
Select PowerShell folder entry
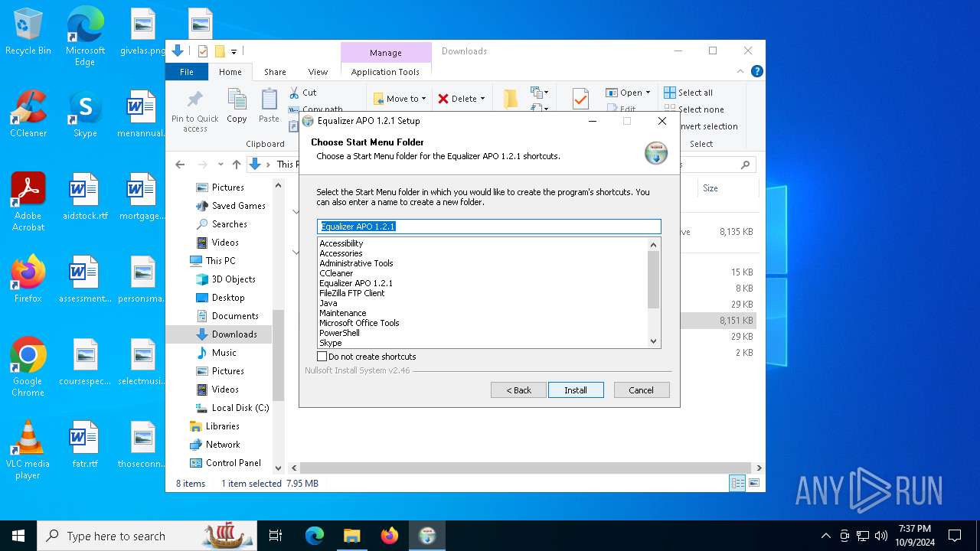pos(339,333)
